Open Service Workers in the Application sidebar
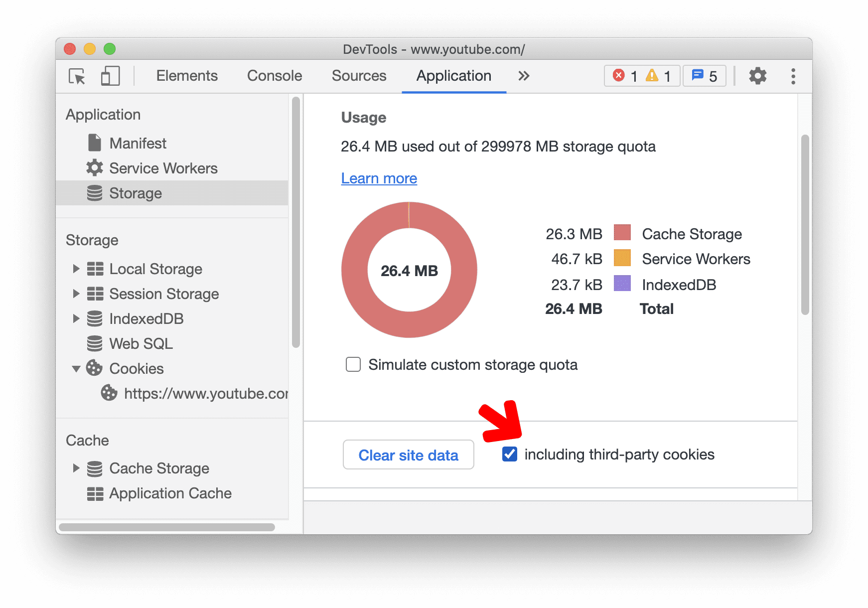The height and width of the screenshot is (608, 868). click(x=163, y=168)
